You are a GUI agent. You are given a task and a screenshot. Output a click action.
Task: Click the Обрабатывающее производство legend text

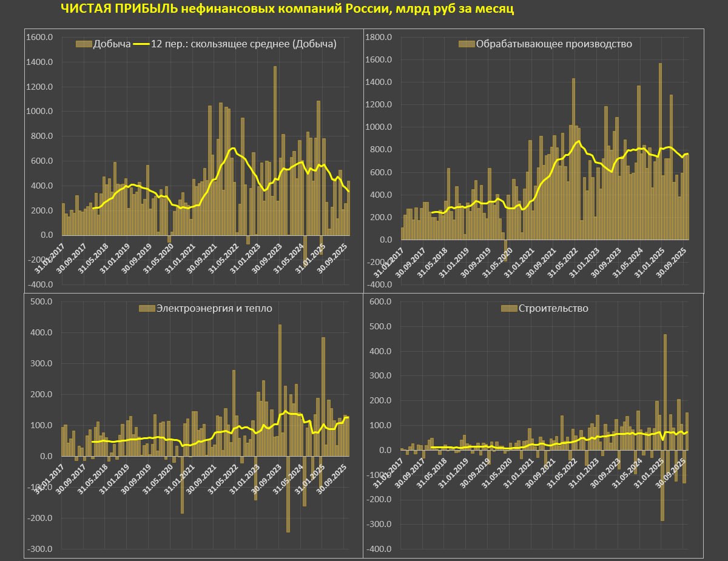(554, 44)
